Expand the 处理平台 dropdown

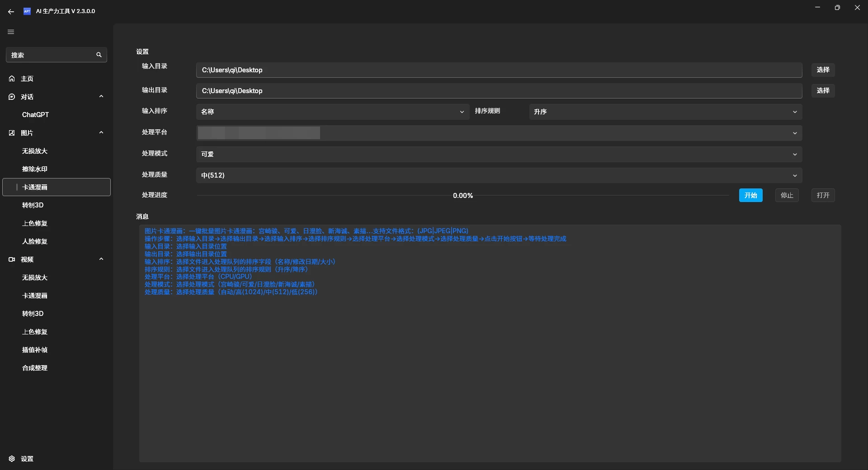coord(499,133)
